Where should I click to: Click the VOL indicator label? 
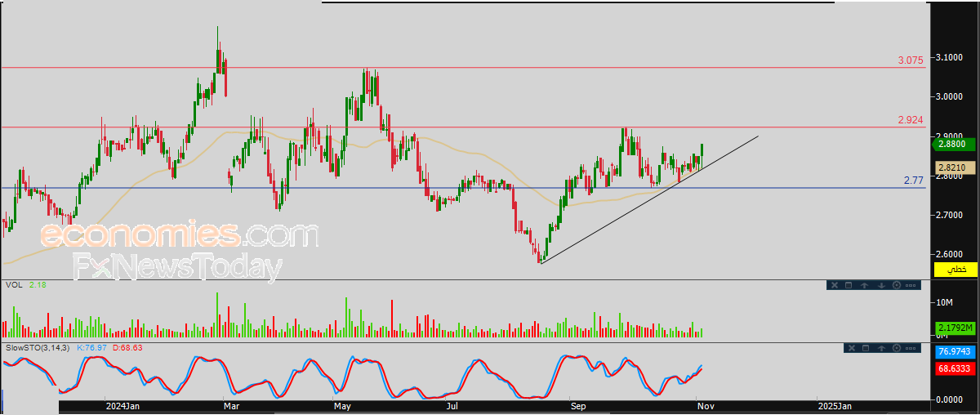(13, 284)
